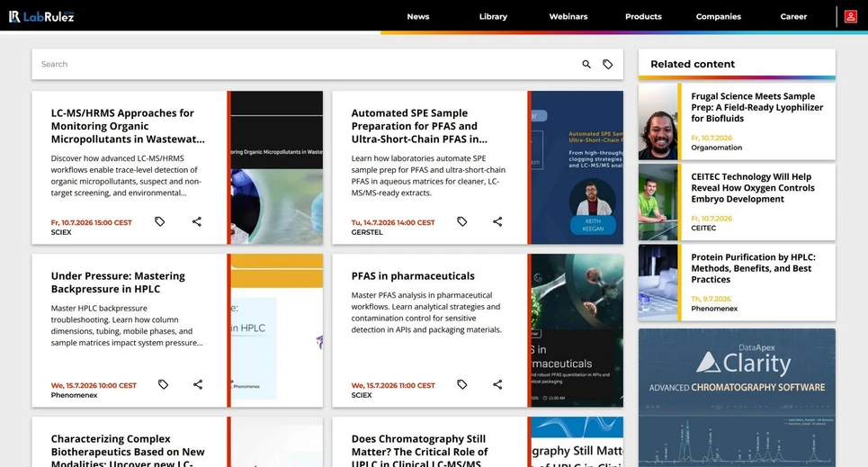Click Under Pressure HPLC webinar thumbnail

277,330
